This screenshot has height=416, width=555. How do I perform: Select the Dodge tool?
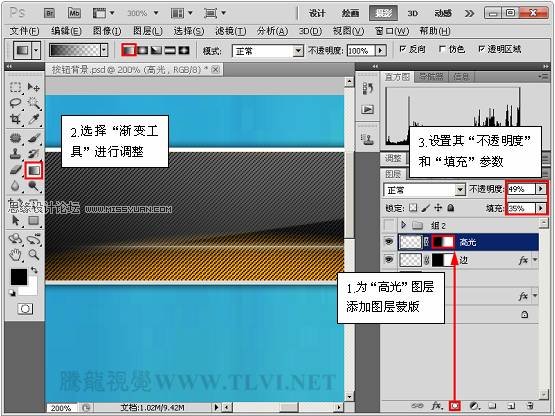click(x=34, y=186)
